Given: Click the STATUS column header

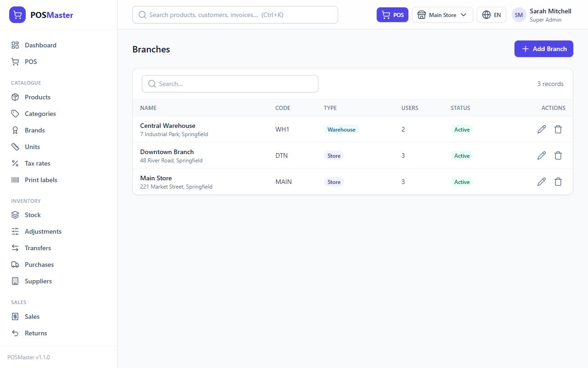Looking at the screenshot, I should coord(460,108).
